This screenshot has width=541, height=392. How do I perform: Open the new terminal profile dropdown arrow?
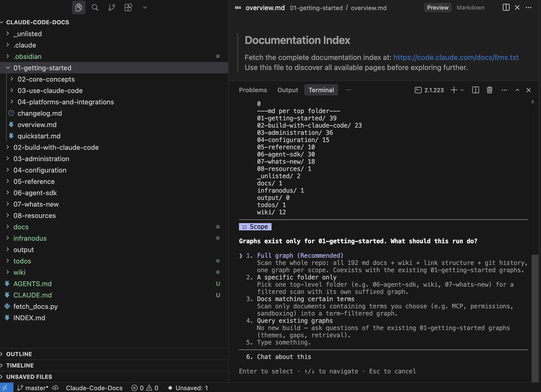[462, 90]
